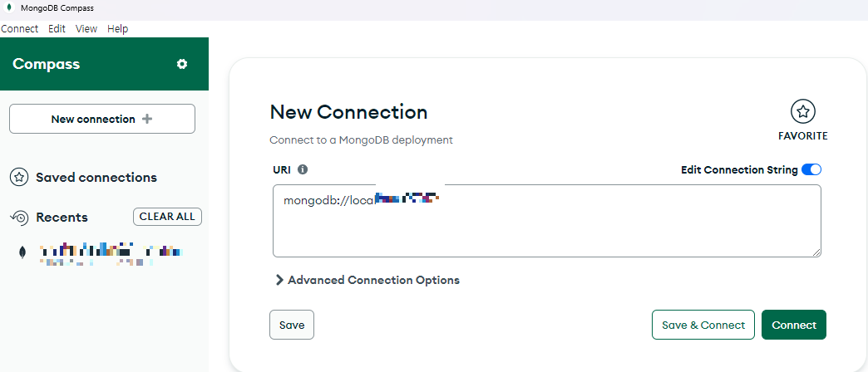The image size is (868, 372).
Task: Click the green Connect button
Action: 793,325
